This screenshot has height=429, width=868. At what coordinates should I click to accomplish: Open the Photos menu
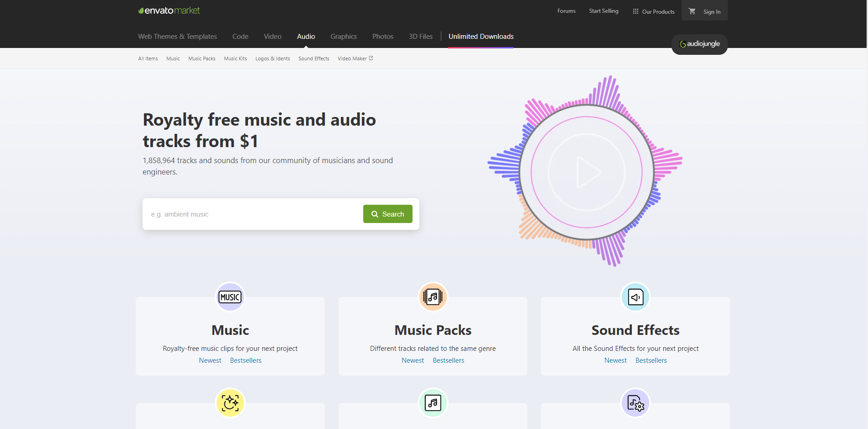tap(383, 37)
